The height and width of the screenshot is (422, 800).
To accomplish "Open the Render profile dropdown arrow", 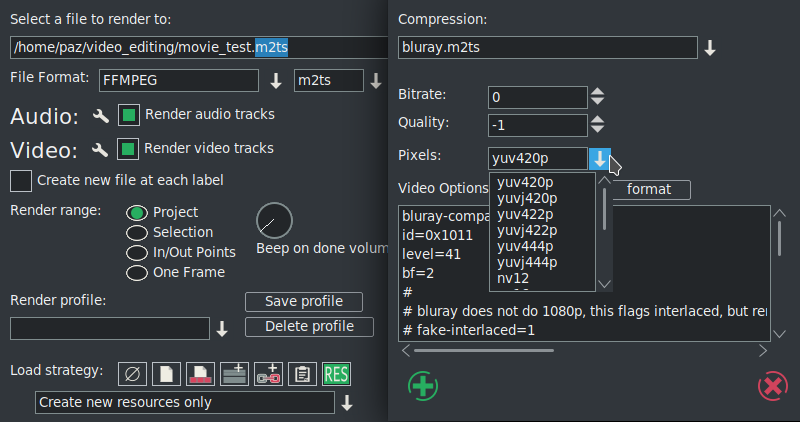I will [222, 329].
